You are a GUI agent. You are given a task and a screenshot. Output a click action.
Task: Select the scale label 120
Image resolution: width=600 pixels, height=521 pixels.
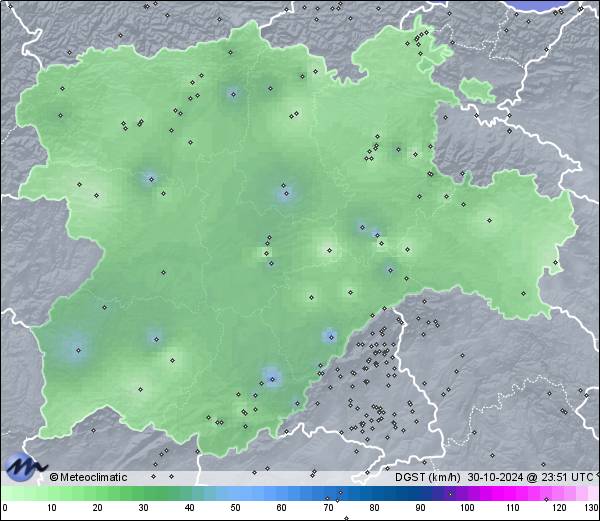[x=559, y=508]
